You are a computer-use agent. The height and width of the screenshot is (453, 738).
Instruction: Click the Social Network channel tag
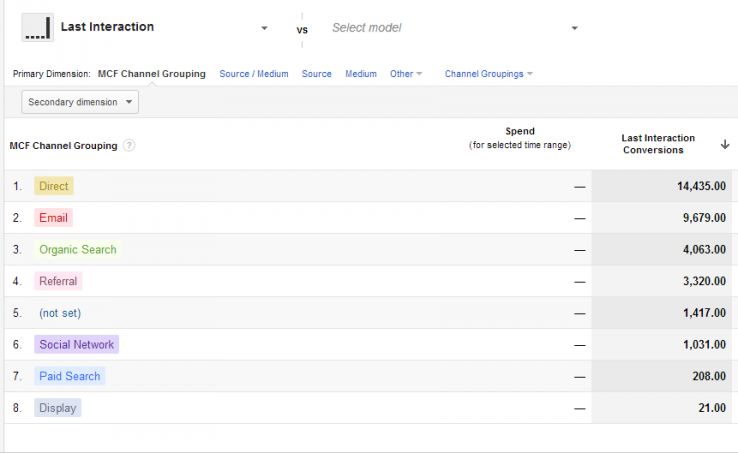coord(77,345)
